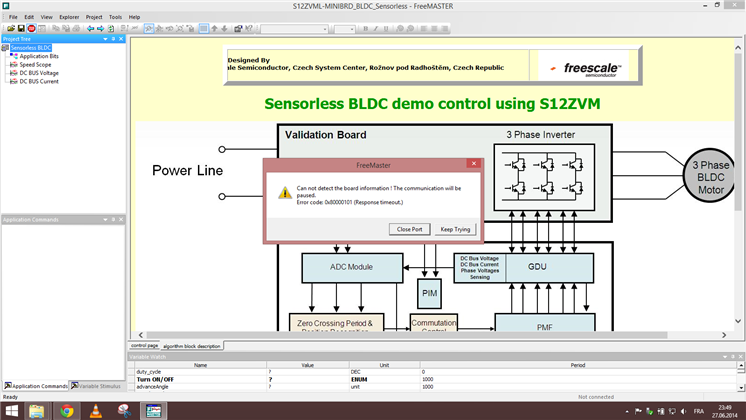Select the Application Commands bottom tab
Image resolution: width=746 pixels, height=420 pixels.
point(36,386)
